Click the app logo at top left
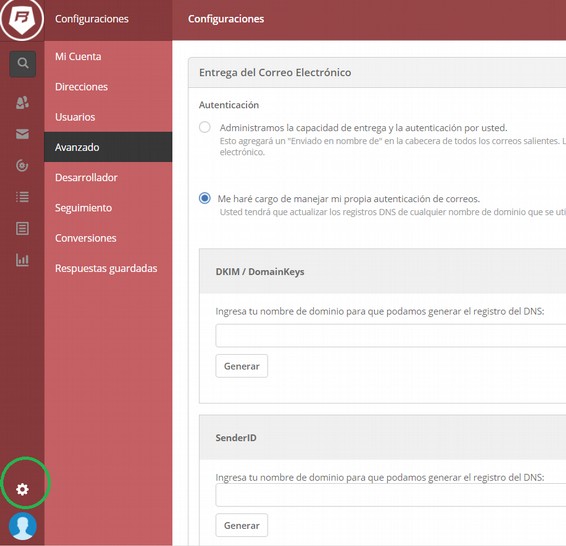Image resolution: width=566 pixels, height=546 pixels. 22,19
